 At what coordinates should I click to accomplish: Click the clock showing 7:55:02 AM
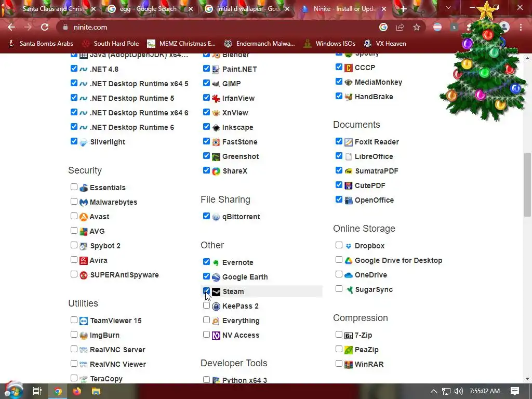[485, 391]
